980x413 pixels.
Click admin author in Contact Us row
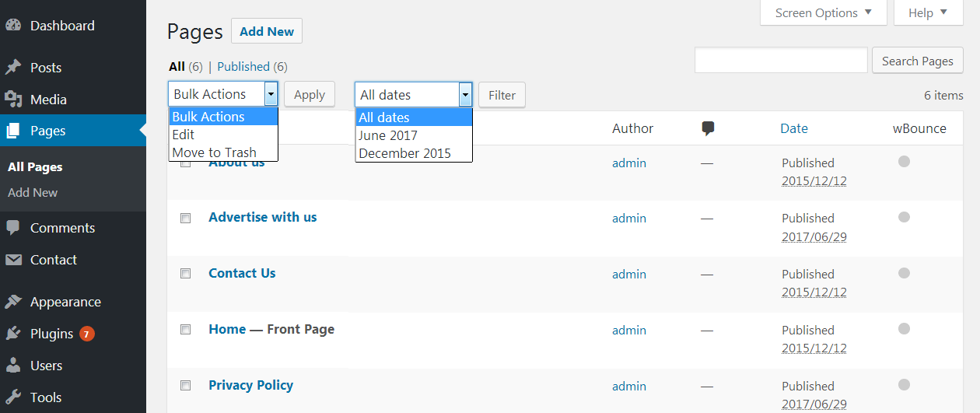(629, 274)
